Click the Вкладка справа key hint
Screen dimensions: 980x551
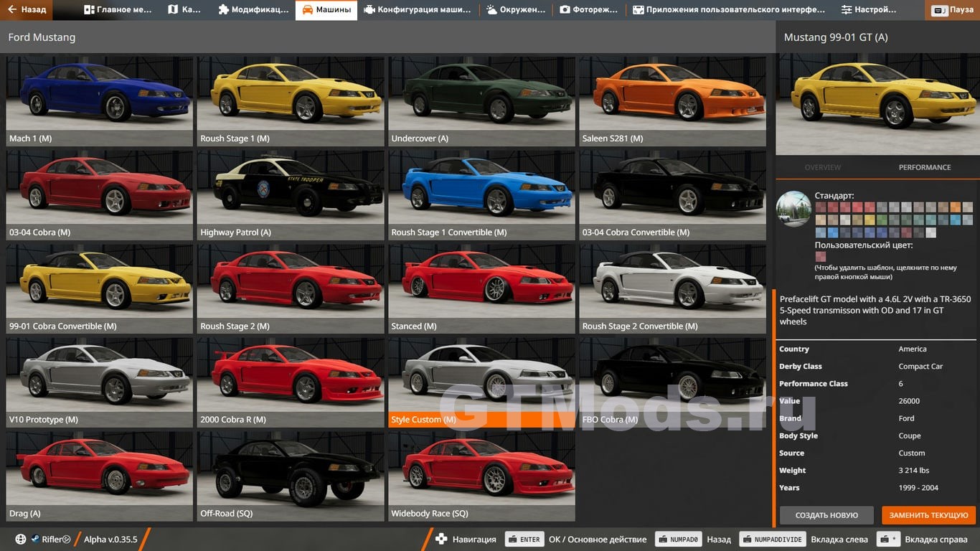[888, 540]
